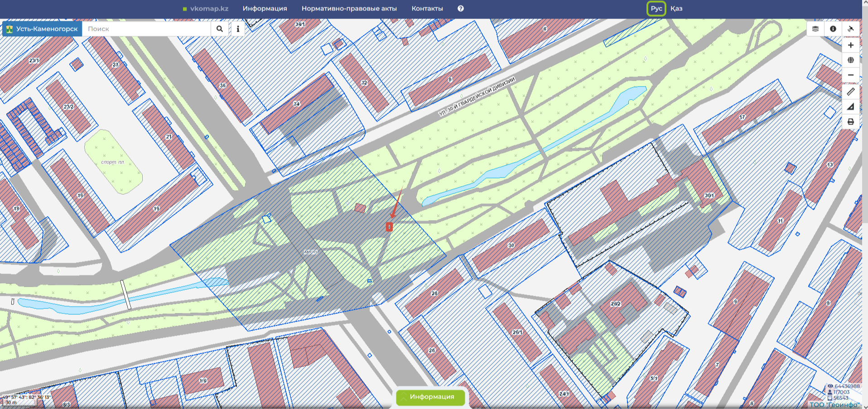Focus the Поиск search field
The height and width of the screenshot is (409, 868).
(147, 29)
